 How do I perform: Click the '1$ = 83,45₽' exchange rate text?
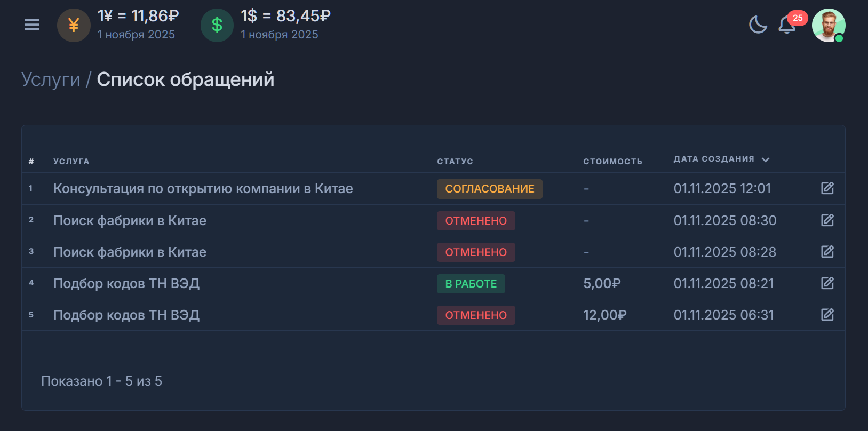pyautogui.click(x=285, y=17)
